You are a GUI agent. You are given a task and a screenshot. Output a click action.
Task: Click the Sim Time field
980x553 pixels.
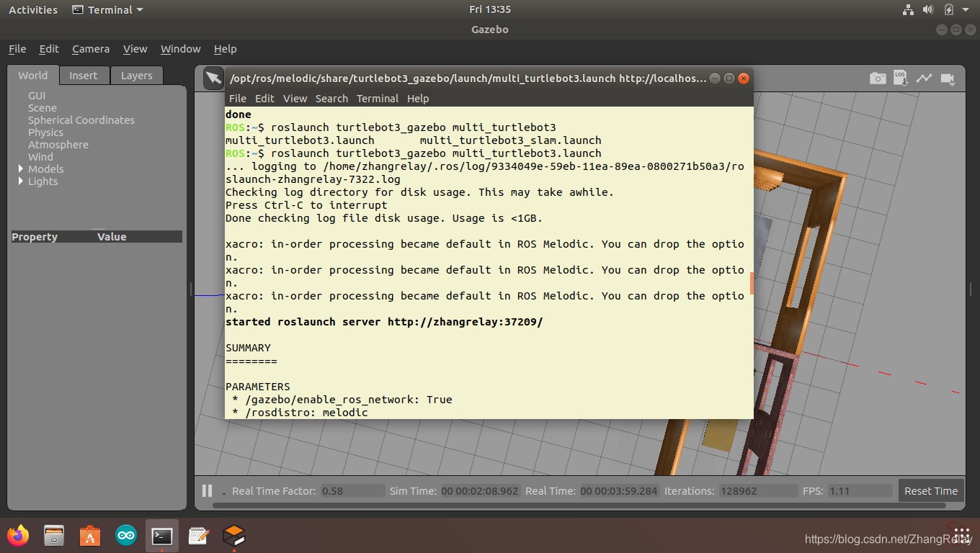(481, 491)
